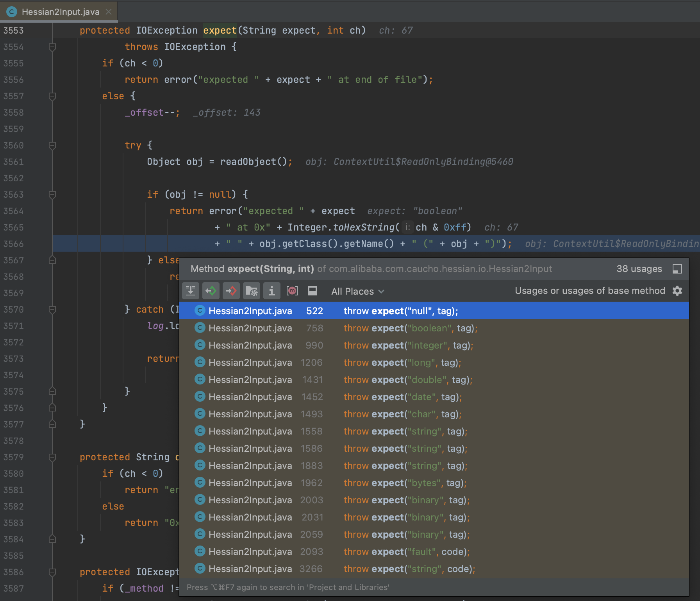The height and width of the screenshot is (601, 700).
Task: Toggle the merge usages filter icon
Action: [191, 291]
